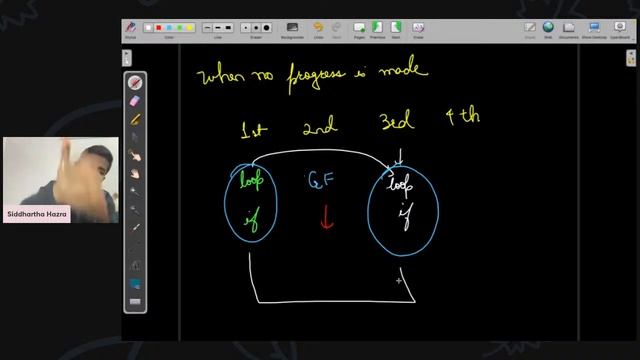This screenshot has width=640, height=360.
Task: Open the Erase options in toolbar
Action: click(418, 30)
